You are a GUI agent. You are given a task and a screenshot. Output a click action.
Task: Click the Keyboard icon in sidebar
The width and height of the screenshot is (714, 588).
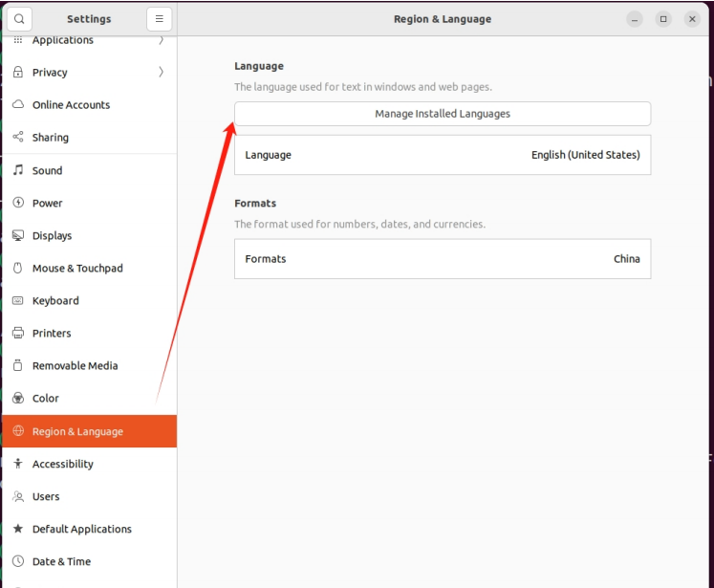coord(18,300)
